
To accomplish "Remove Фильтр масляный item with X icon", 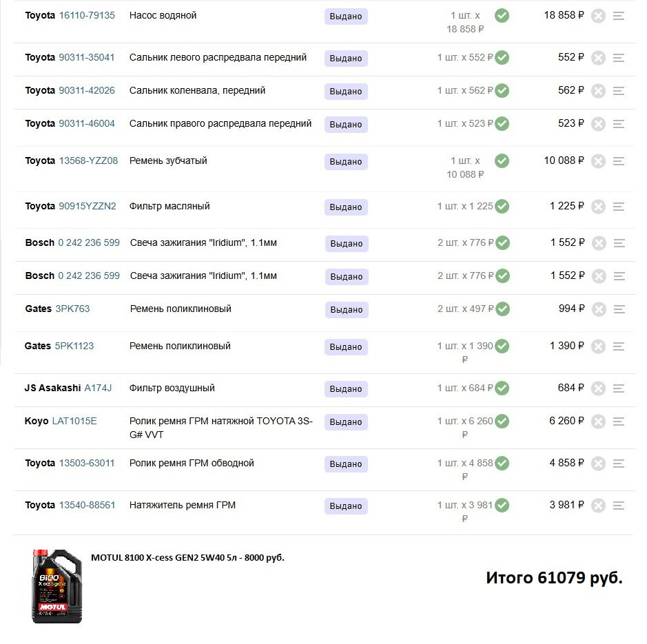I will (x=598, y=207).
